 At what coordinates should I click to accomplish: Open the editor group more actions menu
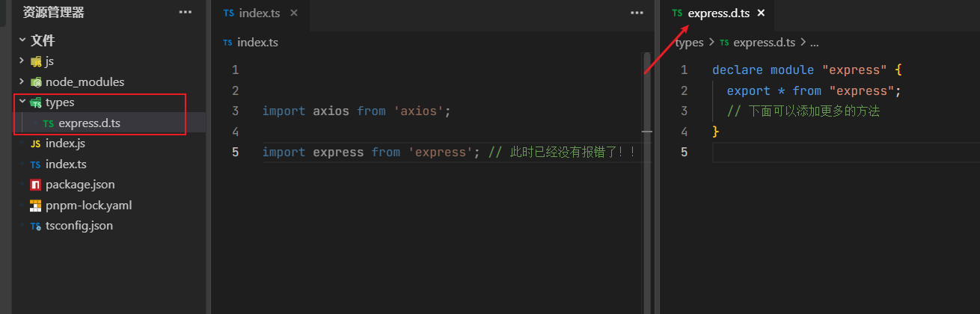(637, 13)
